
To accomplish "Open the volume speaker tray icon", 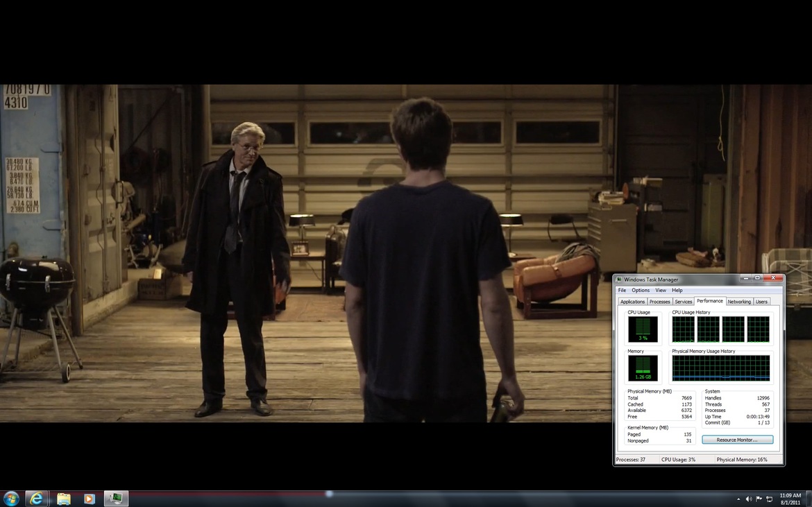I will (x=749, y=499).
